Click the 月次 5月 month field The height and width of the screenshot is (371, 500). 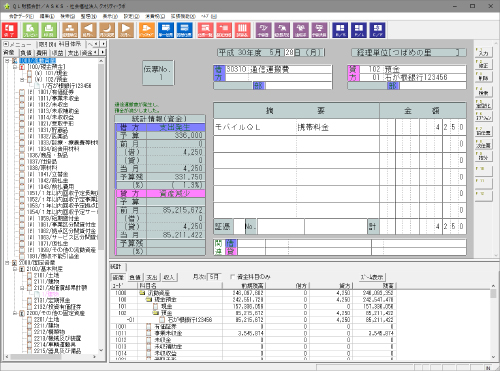[x=214, y=277]
